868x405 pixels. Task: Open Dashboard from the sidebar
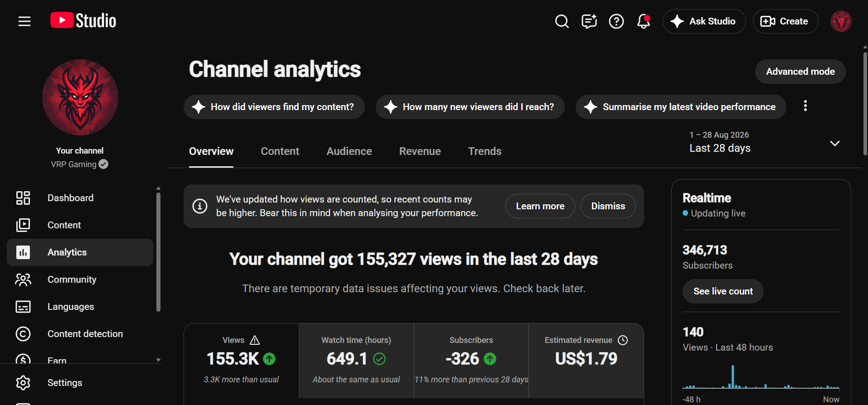pos(80,198)
